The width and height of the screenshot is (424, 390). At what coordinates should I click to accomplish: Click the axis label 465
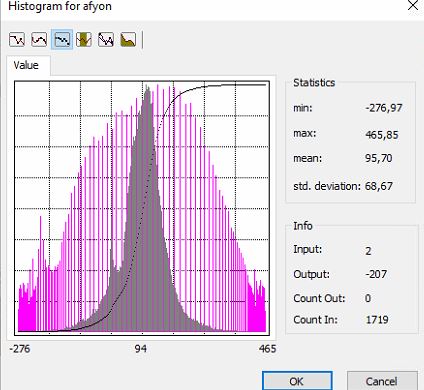tap(267, 349)
